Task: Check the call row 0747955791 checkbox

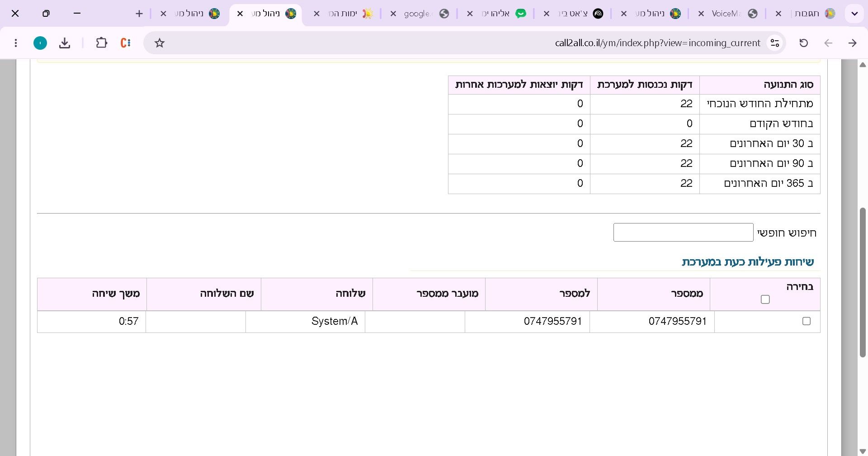Action: pyautogui.click(x=806, y=321)
